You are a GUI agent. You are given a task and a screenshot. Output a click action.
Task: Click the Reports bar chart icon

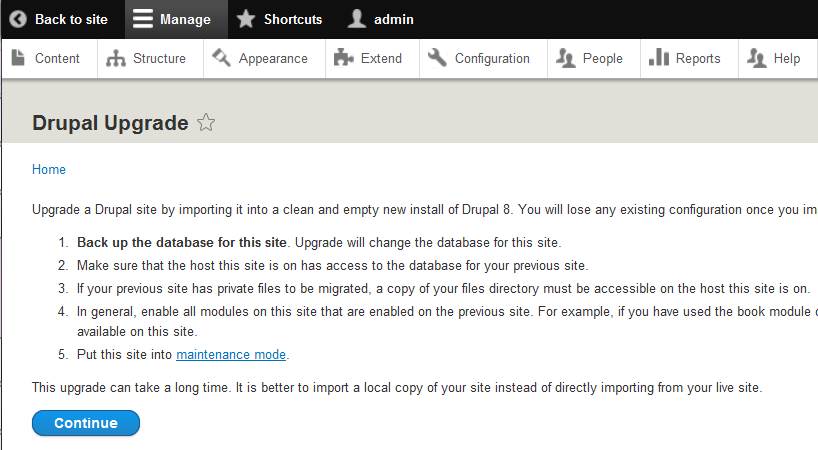(x=659, y=58)
